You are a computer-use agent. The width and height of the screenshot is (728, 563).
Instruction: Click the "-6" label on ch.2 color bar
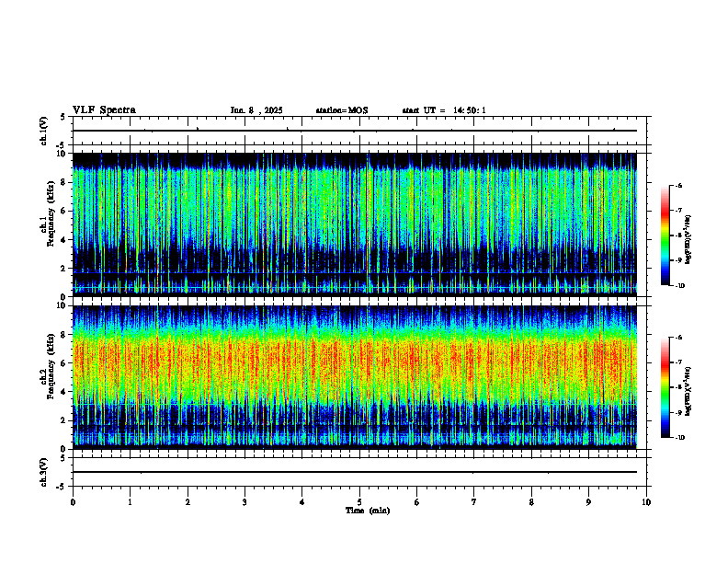point(678,338)
